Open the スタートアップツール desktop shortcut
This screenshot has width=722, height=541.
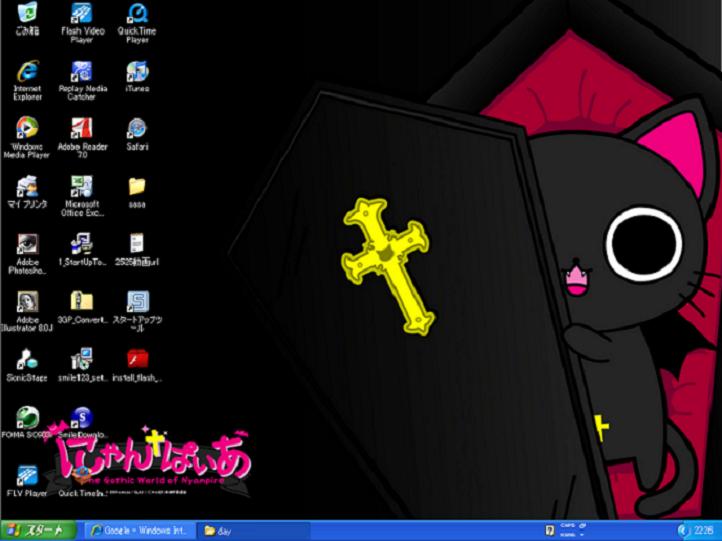(137, 311)
